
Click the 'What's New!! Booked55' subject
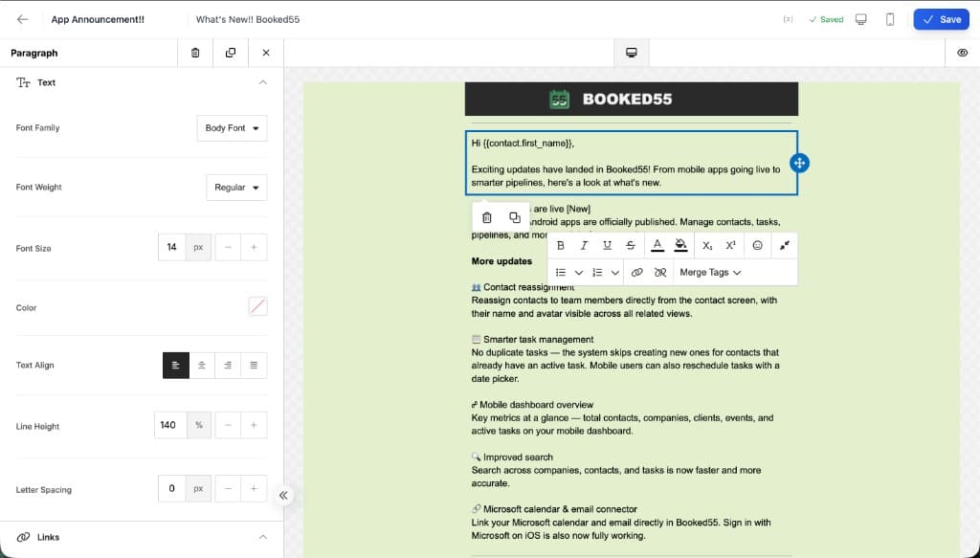pos(248,19)
